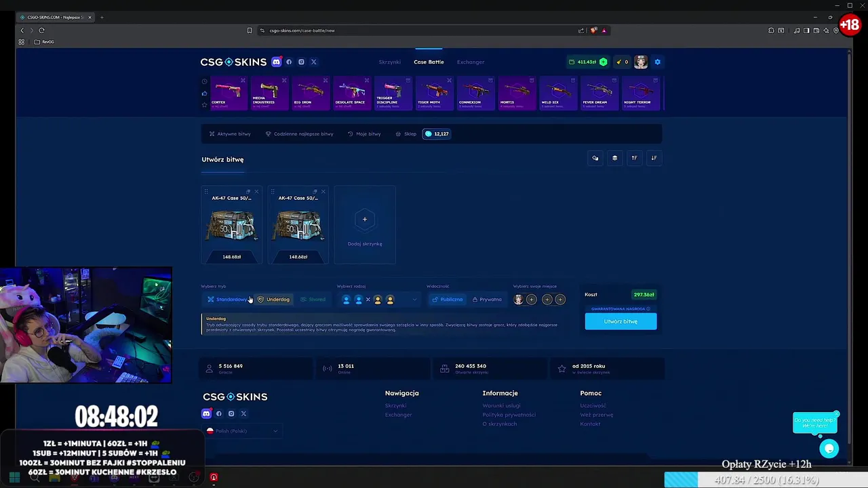Open the Discord icon in site header

point(276,62)
